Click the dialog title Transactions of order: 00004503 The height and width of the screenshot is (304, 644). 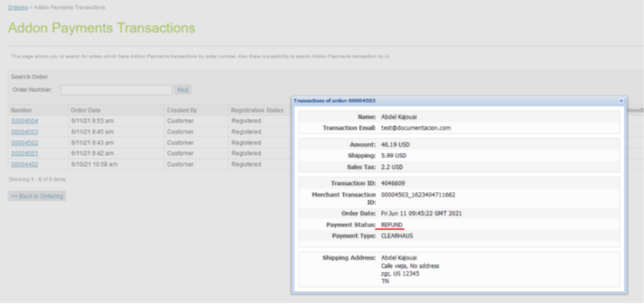point(335,101)
